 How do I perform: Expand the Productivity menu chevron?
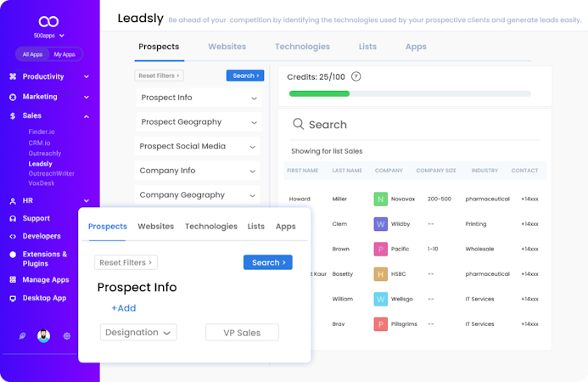pyautogui.click(x=87, y=76)
